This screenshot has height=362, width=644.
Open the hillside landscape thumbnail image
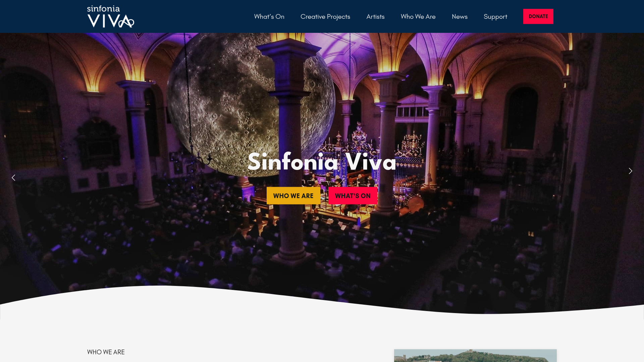[x=475, y=356]
